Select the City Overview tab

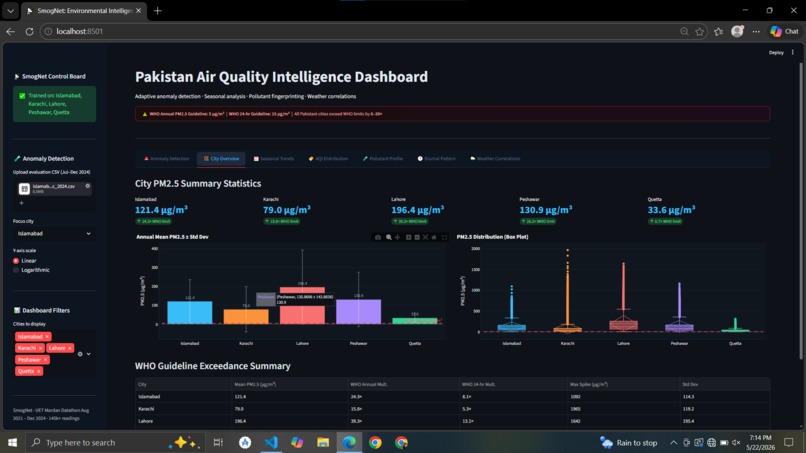point(221,159)
